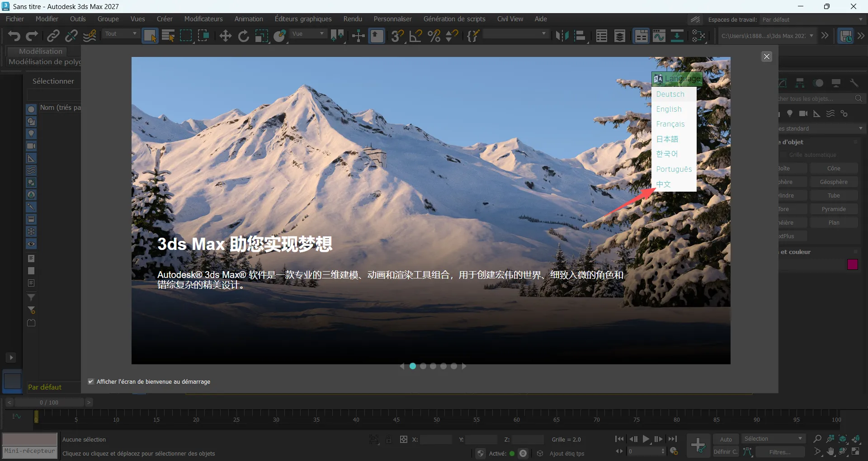The image size is (868, 461).
Task: Open the Scene Explorer toggle icon
Action: tap(602, 36)
